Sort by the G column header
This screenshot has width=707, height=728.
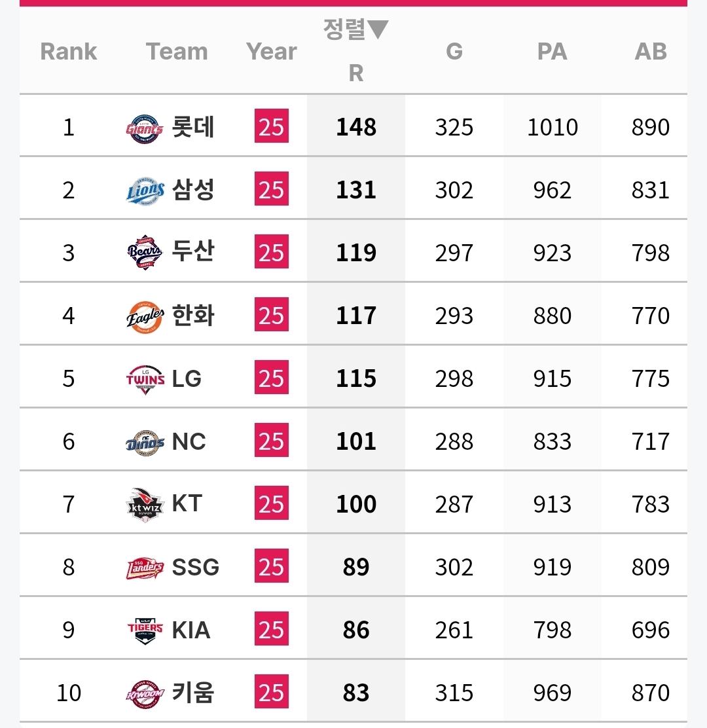pos(454,51)
